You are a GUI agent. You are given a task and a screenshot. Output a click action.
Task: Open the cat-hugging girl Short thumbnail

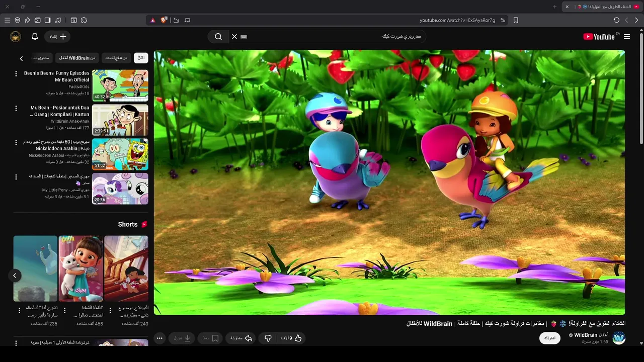80,268
